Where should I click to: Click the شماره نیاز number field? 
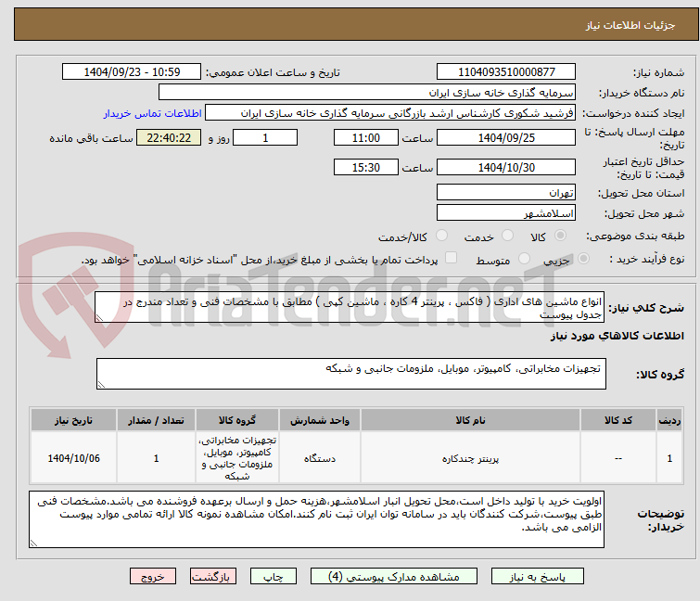[507, 72]
